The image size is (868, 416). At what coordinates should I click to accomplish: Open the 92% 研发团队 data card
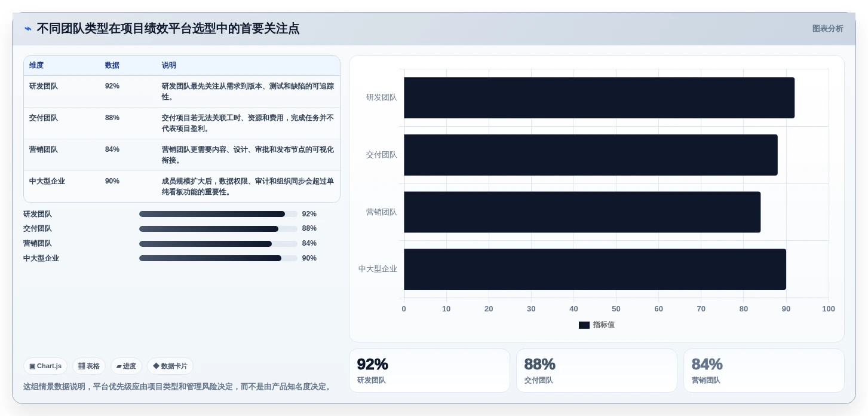pos(430,371)
